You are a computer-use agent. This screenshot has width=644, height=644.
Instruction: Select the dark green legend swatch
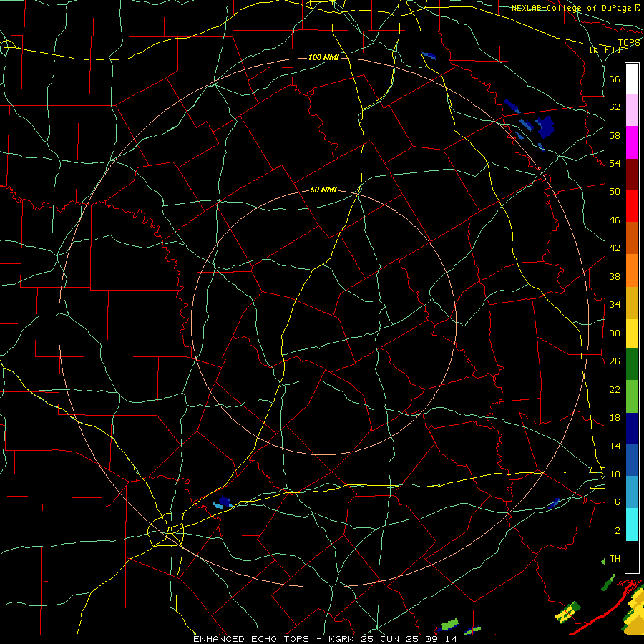tap(632, 364)
